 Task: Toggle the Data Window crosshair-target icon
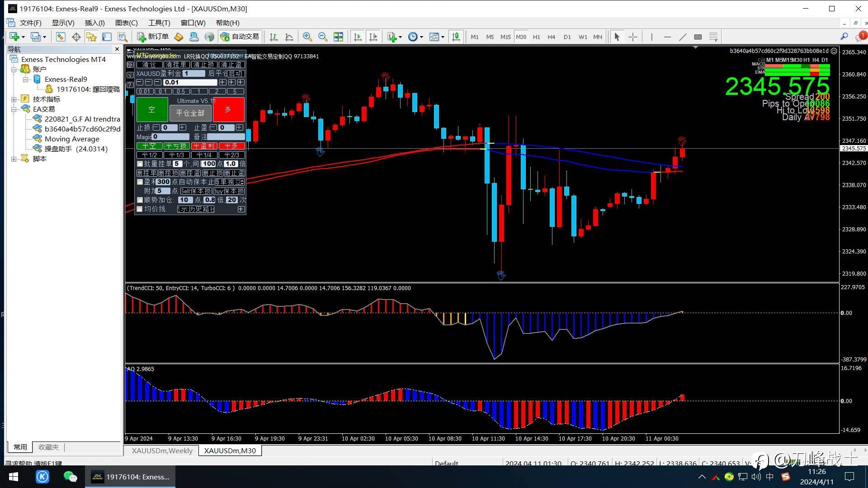click(x=76, y=37)
